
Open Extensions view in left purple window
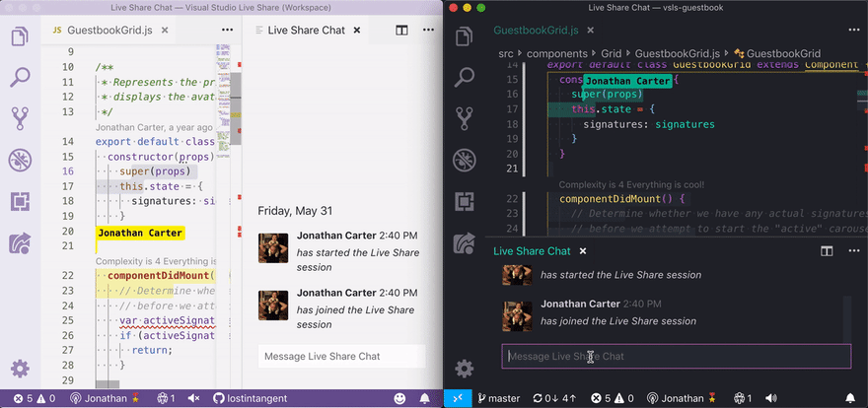[x=20, y=202]
